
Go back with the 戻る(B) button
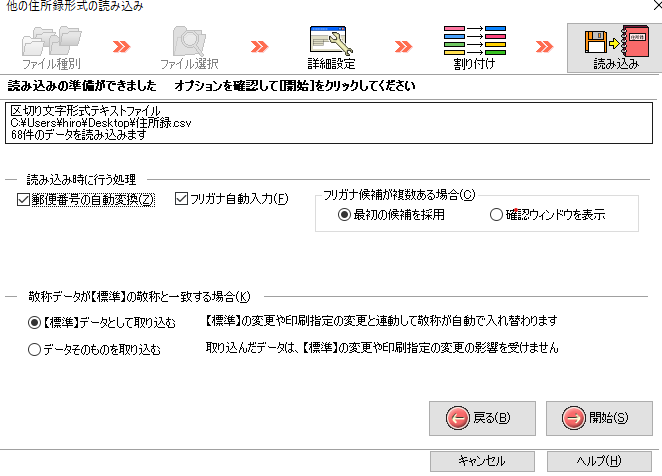[481, 418]
